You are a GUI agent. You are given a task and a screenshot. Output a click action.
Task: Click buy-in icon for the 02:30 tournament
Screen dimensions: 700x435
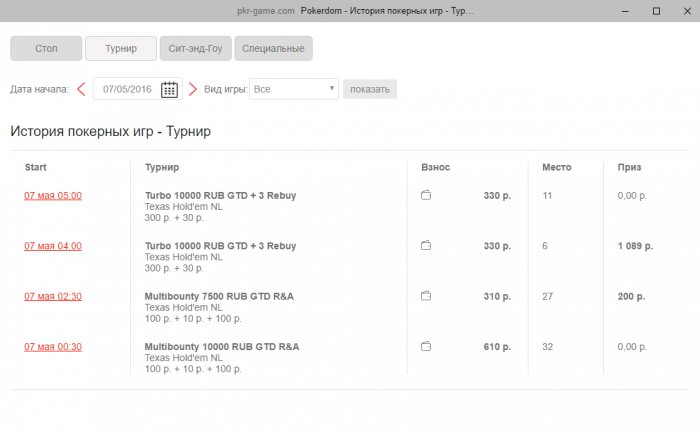426,296
